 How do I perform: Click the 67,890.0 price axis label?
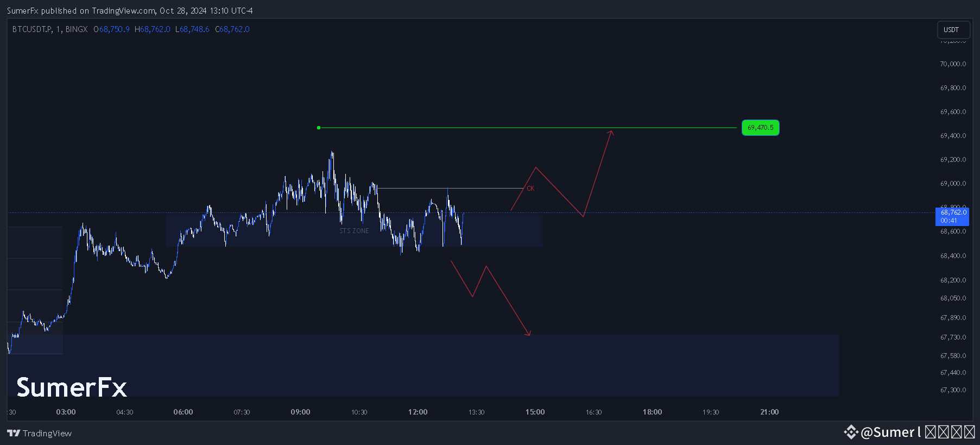click(953, 318)
